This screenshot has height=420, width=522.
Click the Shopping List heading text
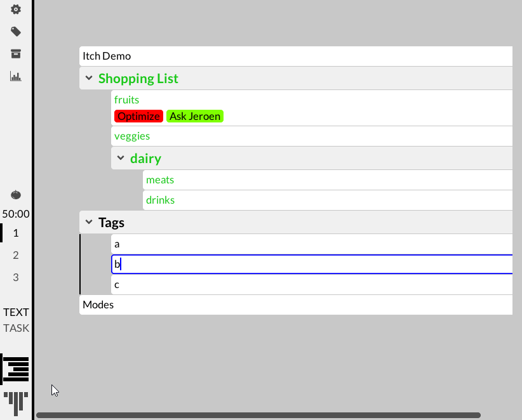138,79
